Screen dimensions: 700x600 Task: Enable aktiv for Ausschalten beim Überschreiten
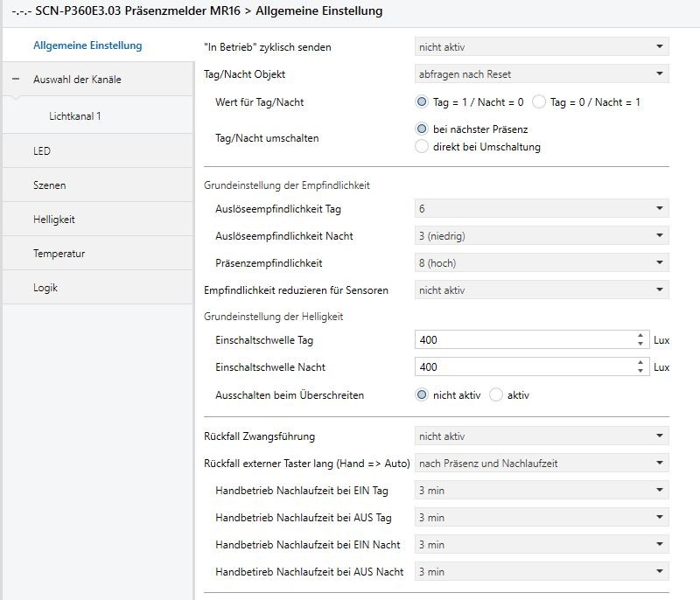tap(497, 394)
